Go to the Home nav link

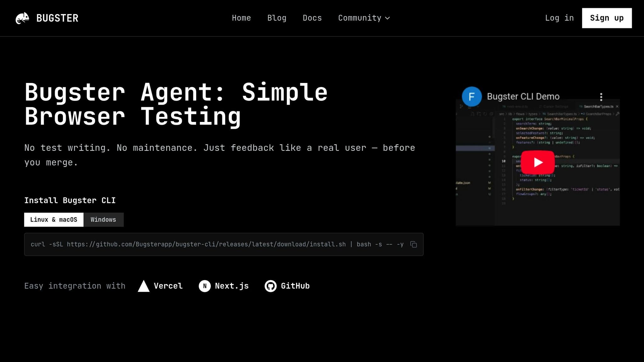pyautogui.click(x=241, y=18)
